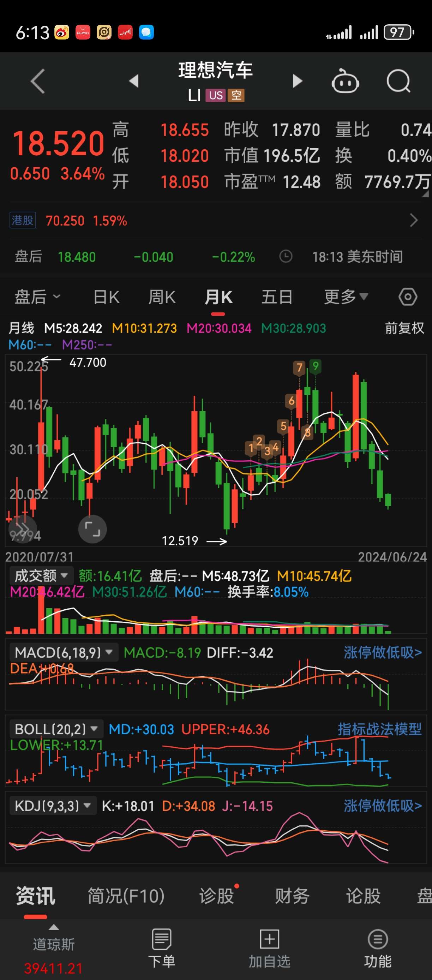Screen dimensions: 432x980
Task: Open the MACD(6,18,9) indicator dropdown
Action: 64,652
